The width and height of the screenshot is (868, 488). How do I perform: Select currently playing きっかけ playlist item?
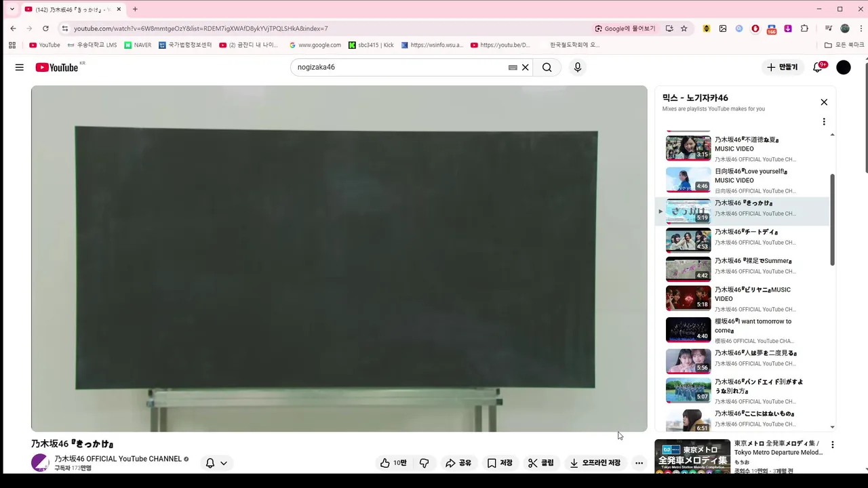point(742,211)
